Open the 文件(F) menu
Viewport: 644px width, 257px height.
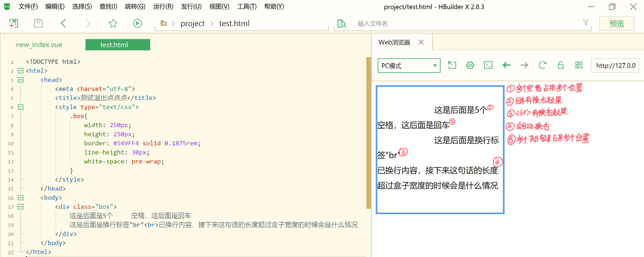pos(28,7)
